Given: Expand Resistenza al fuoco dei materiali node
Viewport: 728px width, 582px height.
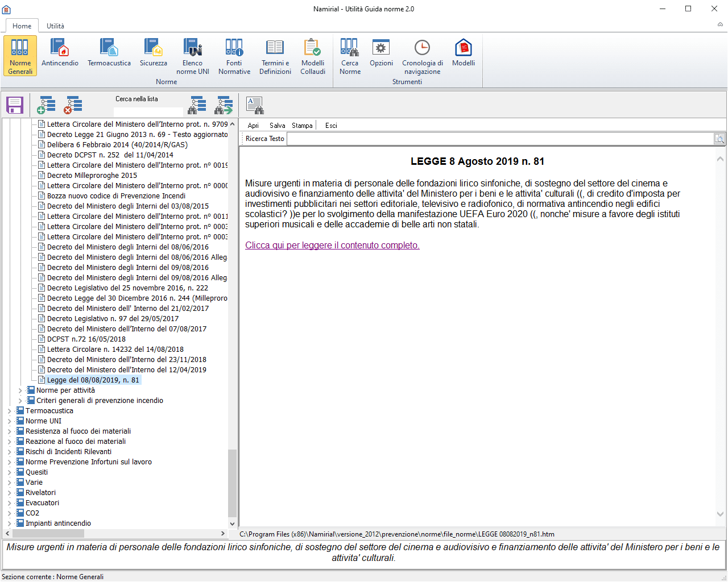Looking at the screenshot, I should (x=9, y=431).
